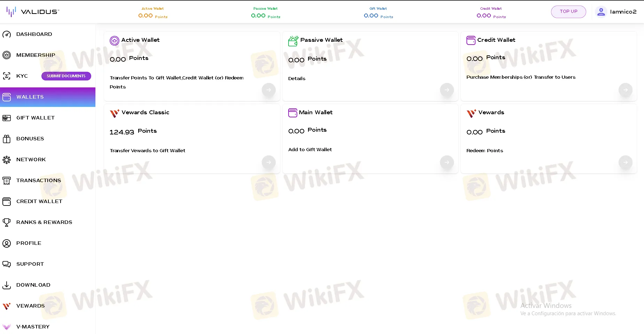Click the Active Wallet card crown icon

[115, 41]
